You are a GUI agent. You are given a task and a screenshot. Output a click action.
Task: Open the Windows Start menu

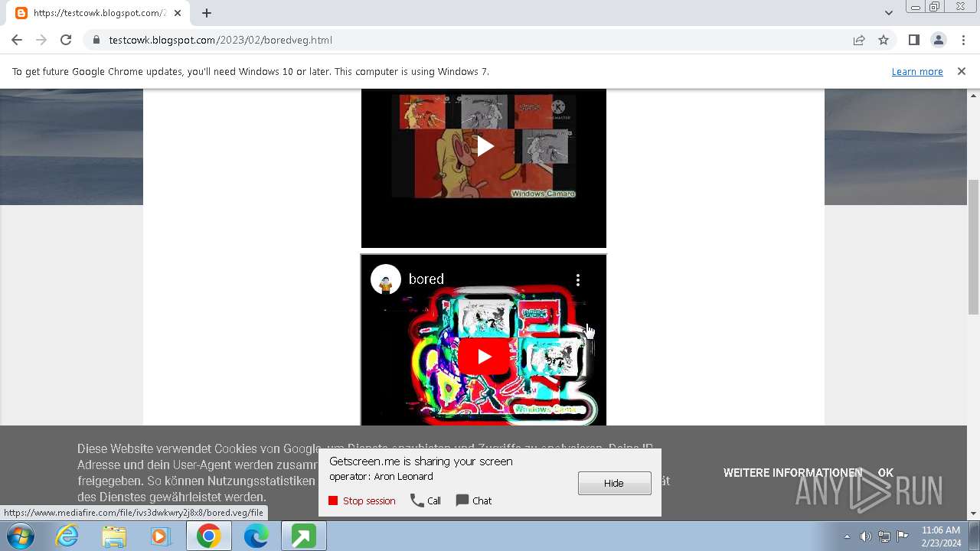21,536
